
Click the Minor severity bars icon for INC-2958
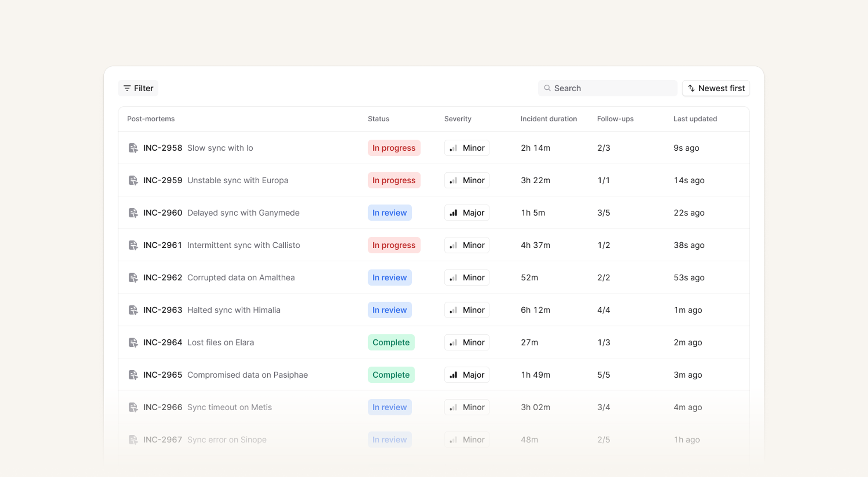click(x=454, y=148)
